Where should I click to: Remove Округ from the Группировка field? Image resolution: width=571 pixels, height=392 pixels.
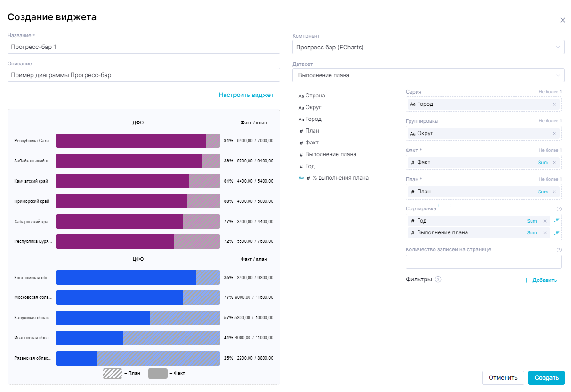click(554, 133)
